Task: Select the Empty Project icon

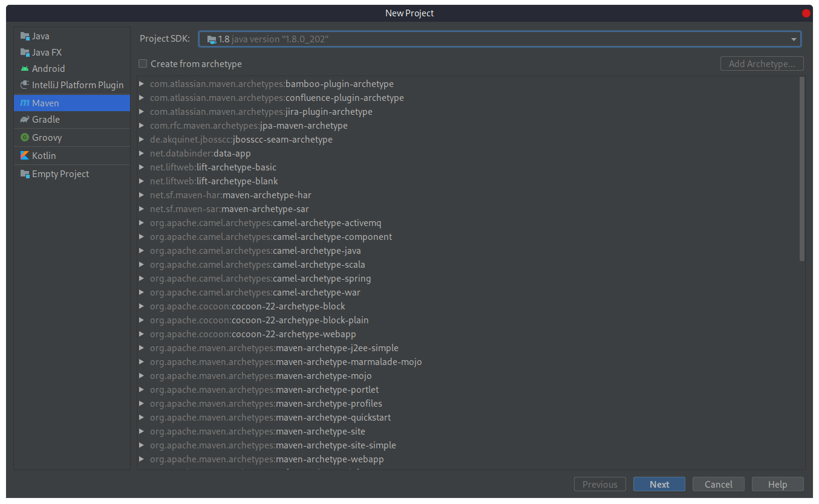Action: (24, 173)
